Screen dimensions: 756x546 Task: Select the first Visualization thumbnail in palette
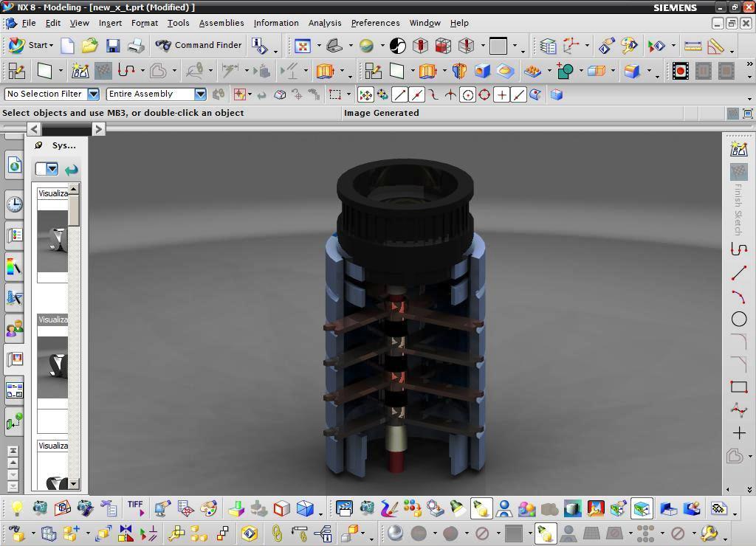pyautogui.click(x=52, y=241)
